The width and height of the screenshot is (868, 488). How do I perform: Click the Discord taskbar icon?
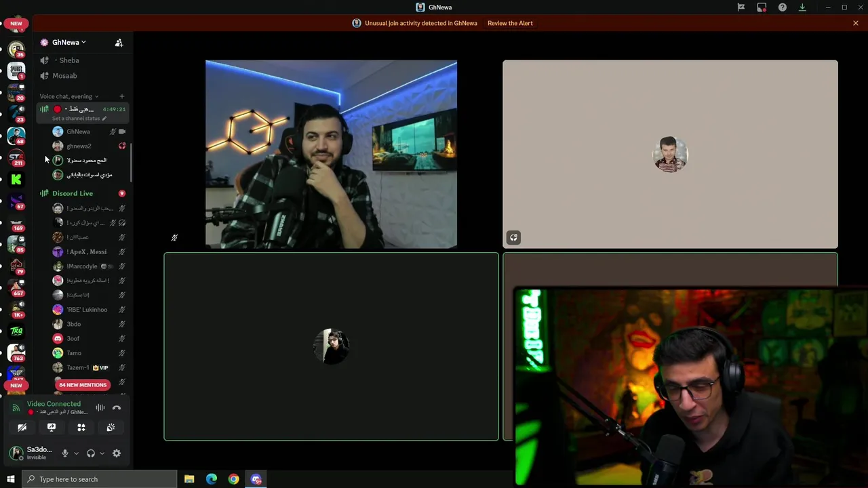tap(256, 479)
